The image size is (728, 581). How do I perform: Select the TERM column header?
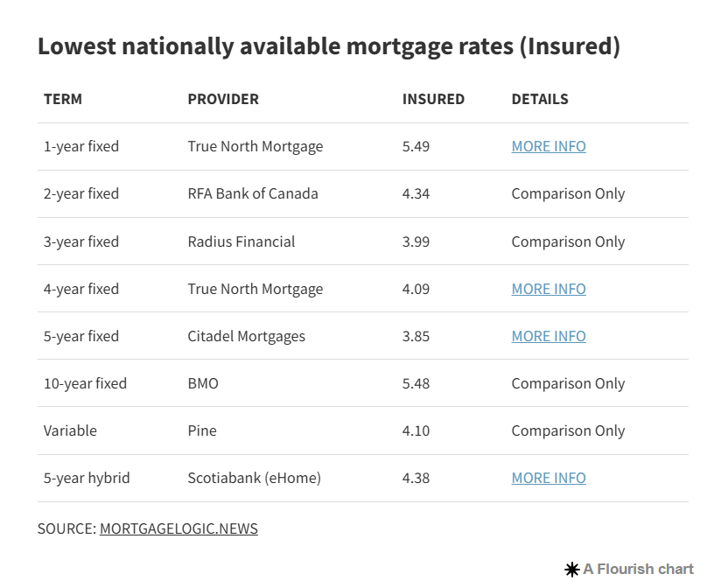coord(63,100)
